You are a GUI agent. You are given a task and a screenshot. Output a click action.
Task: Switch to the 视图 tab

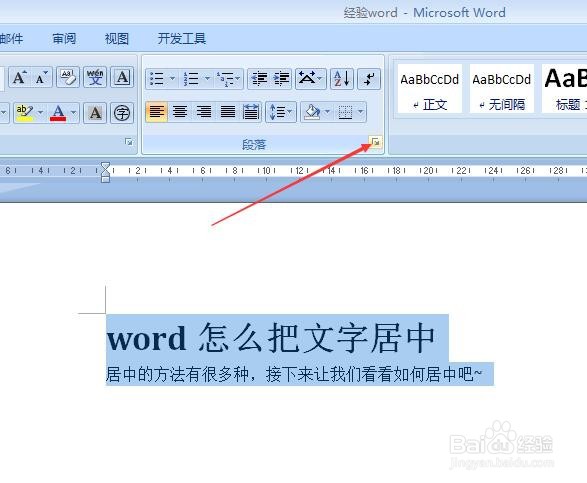[x=117, y=38]
